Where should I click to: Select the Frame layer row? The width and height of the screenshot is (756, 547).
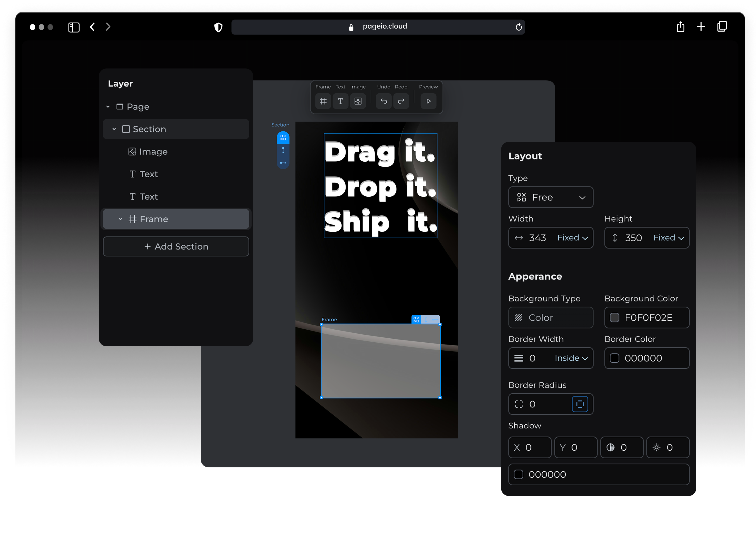point(176,219)
